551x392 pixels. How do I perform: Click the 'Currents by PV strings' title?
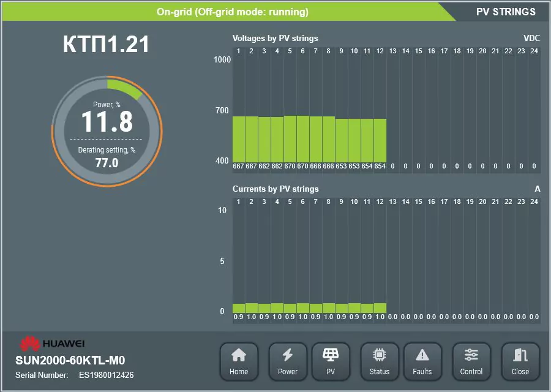275,189
